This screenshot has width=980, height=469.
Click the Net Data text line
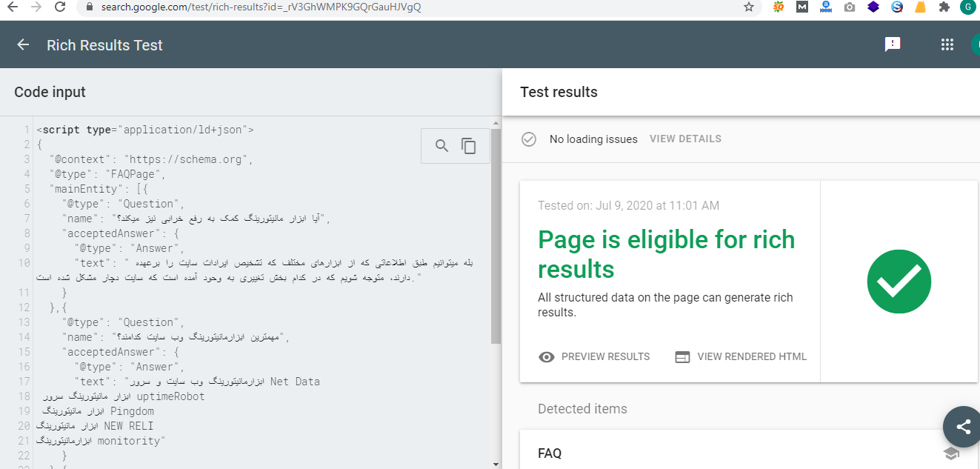click(x=197, y=382)
